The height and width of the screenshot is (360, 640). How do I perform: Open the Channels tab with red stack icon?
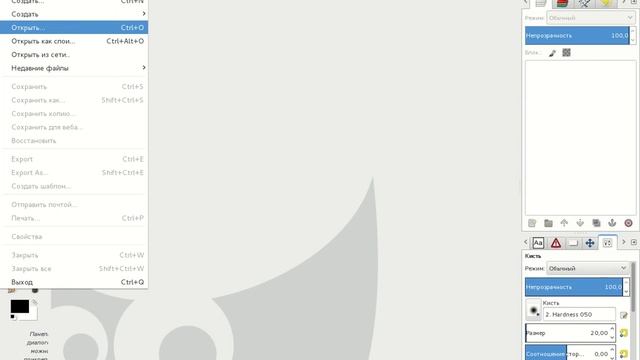pyautogui.click(x=562, y=3)
